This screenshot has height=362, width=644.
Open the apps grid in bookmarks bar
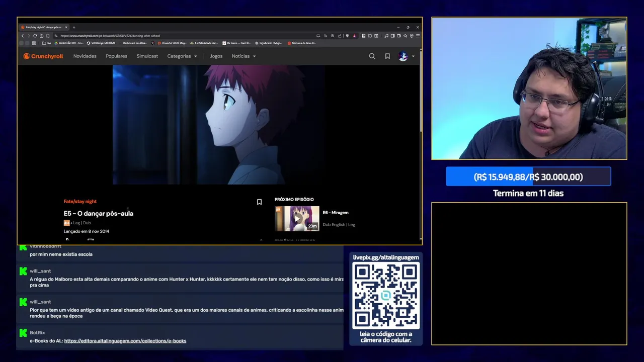tap(34, 43)
